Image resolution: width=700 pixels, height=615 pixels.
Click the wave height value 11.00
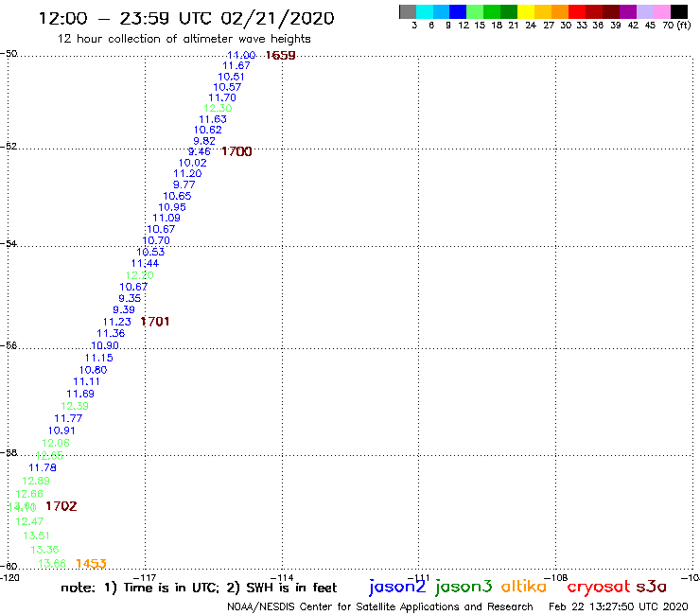pos(241,55)
